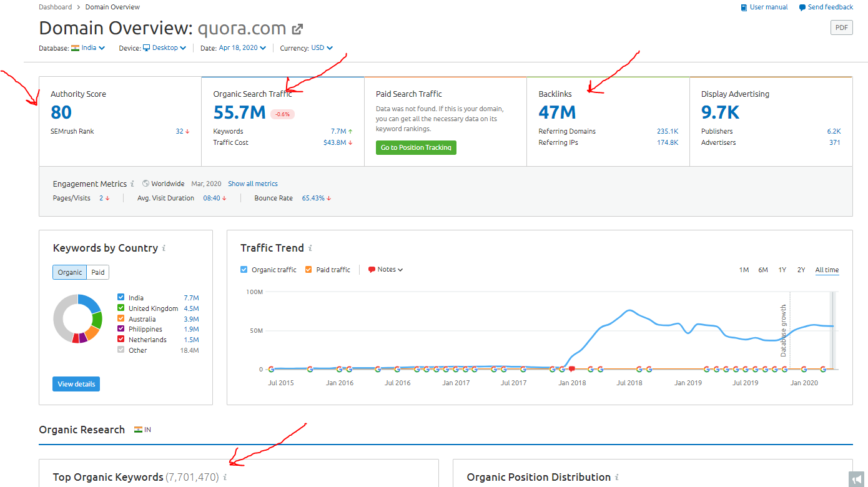Click the Authority Score value 80
Image resolution: width=868 pixels, height=487 pixels.
click(61, 112)
